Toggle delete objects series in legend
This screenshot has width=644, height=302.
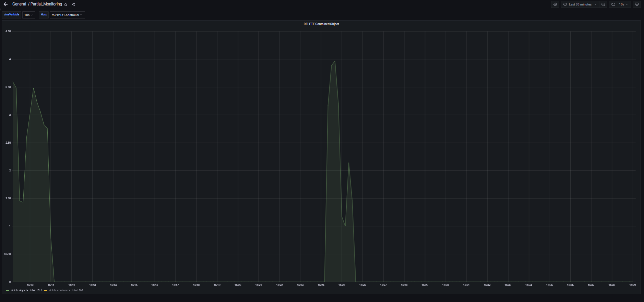[x=19, y=290]
